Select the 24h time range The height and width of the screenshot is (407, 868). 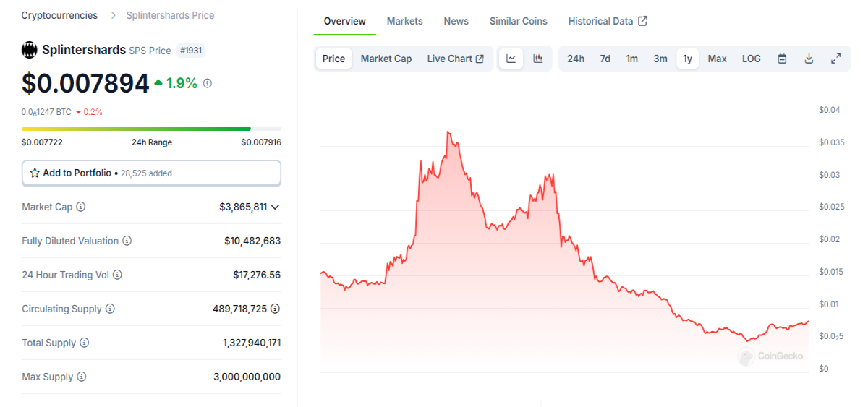tap(576, 59)
